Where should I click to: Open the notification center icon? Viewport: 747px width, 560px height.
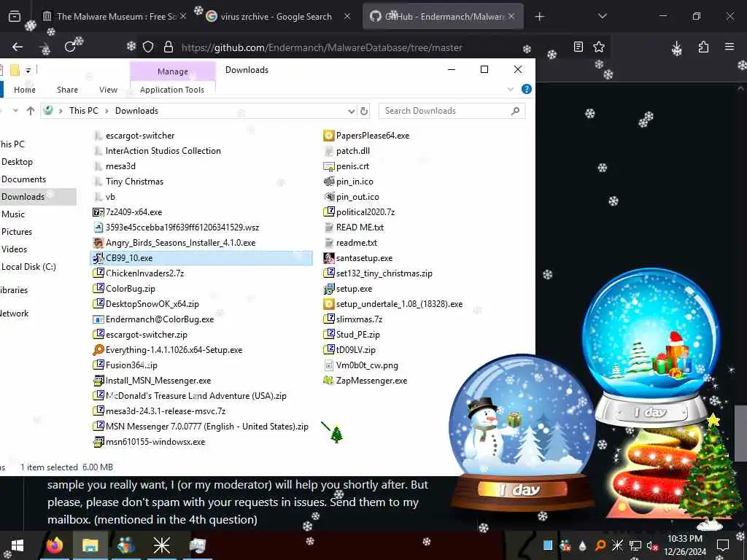[x=723, y=545]
